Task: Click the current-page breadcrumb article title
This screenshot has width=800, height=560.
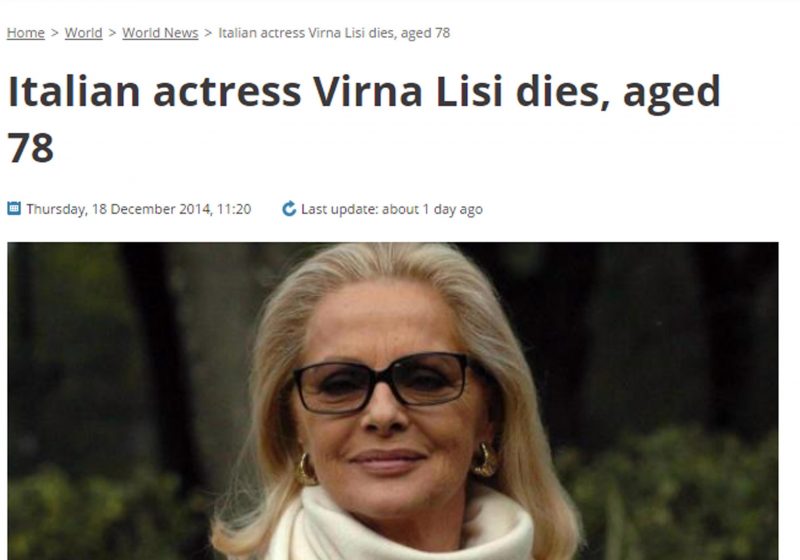Action: coord(334,33)
